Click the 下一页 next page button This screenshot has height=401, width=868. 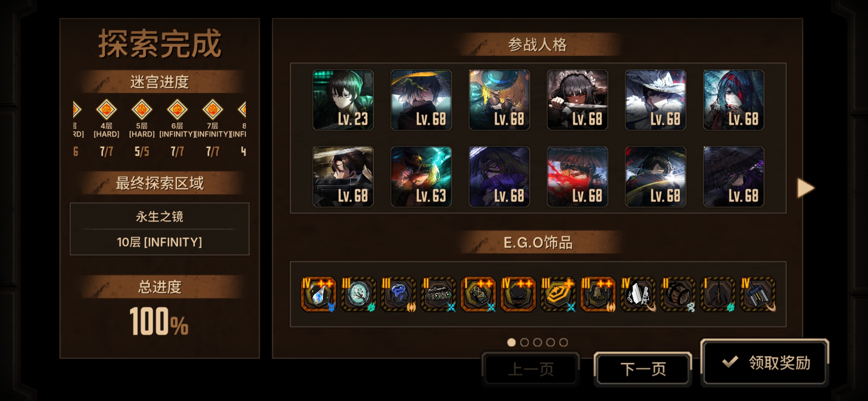[643, 369]
